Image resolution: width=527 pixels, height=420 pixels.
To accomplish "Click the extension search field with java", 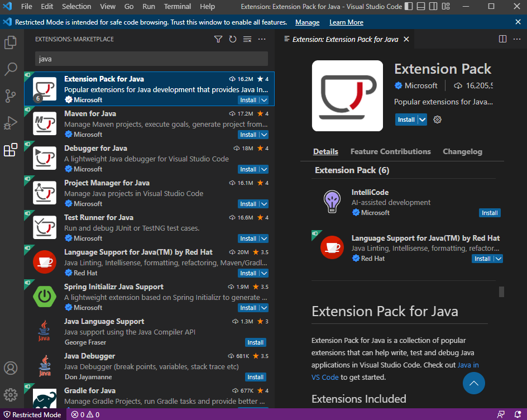I will 151,59.
